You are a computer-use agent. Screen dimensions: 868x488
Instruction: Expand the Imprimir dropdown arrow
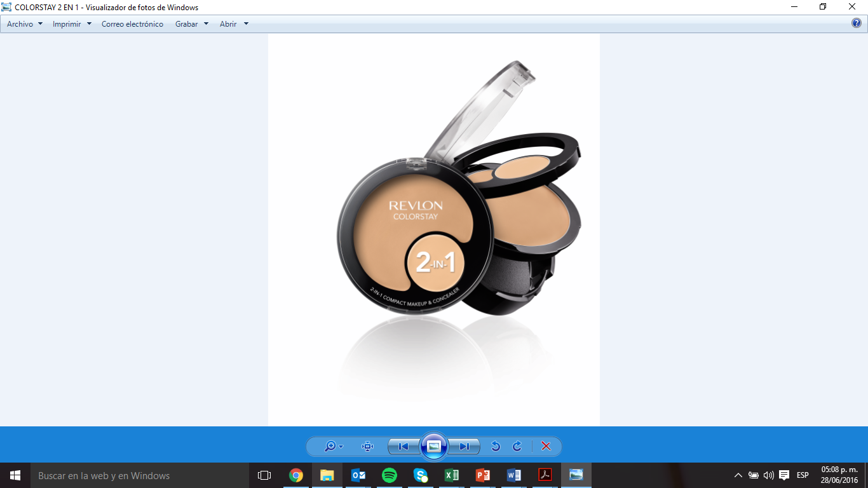[89, 24]
